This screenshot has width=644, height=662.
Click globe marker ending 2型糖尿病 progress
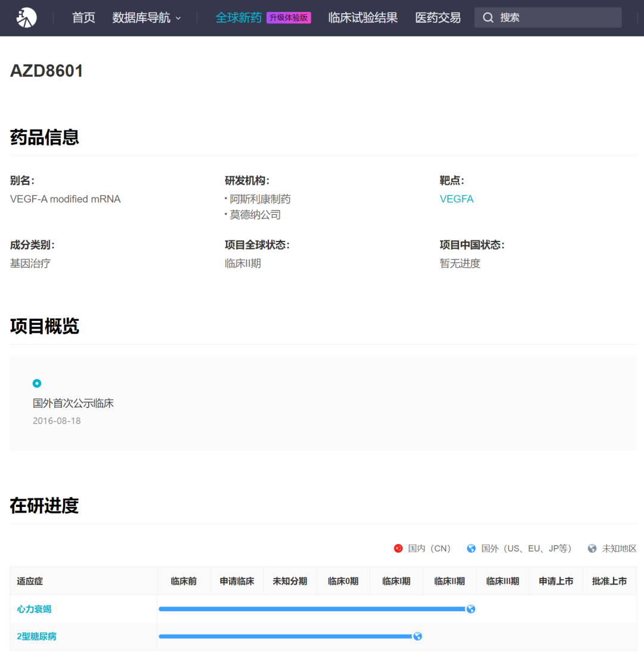(417, 636)
